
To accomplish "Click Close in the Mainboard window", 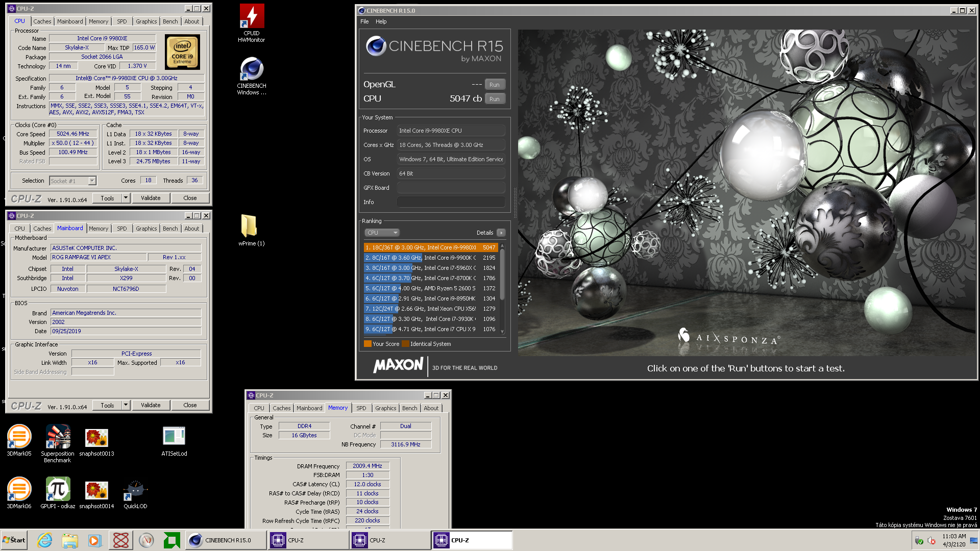I will pos(190,405).
